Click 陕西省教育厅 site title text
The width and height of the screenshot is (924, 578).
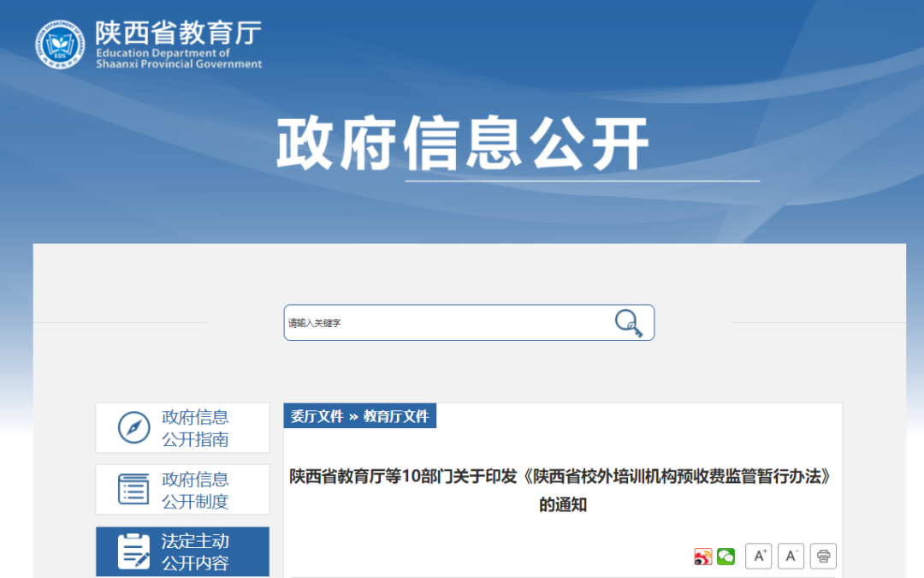[x=178, y=33]
